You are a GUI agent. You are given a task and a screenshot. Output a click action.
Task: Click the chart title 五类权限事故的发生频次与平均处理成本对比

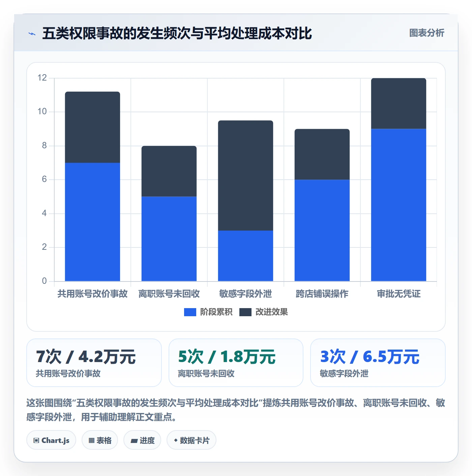[x=177, y=33]
